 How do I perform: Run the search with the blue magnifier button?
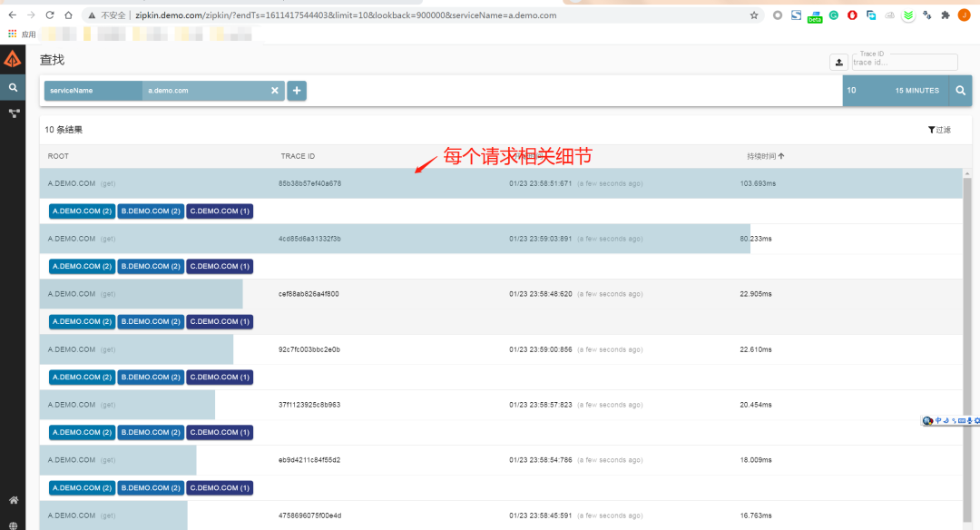pyautogui.click(x=960, y=91)
